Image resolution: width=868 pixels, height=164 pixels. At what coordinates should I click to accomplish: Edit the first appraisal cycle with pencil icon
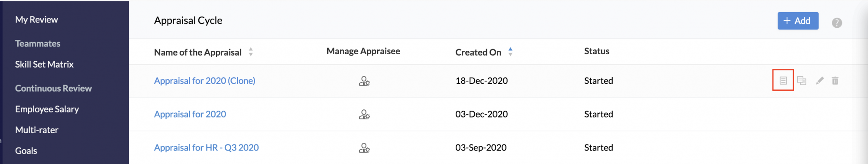pos(819,81)
